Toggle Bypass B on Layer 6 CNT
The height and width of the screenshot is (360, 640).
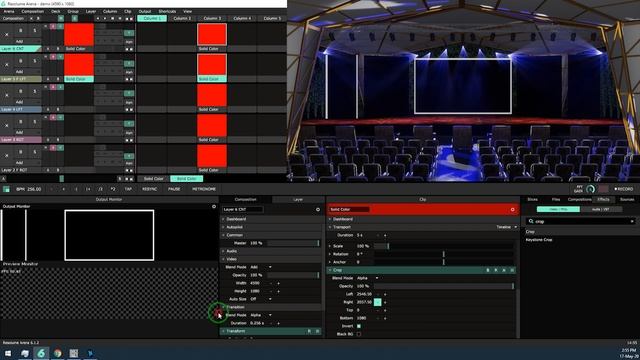pos(21,31)
